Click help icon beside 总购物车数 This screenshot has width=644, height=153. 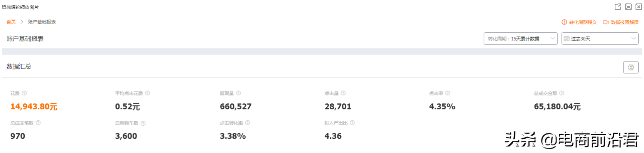click(x=143, y=123)
